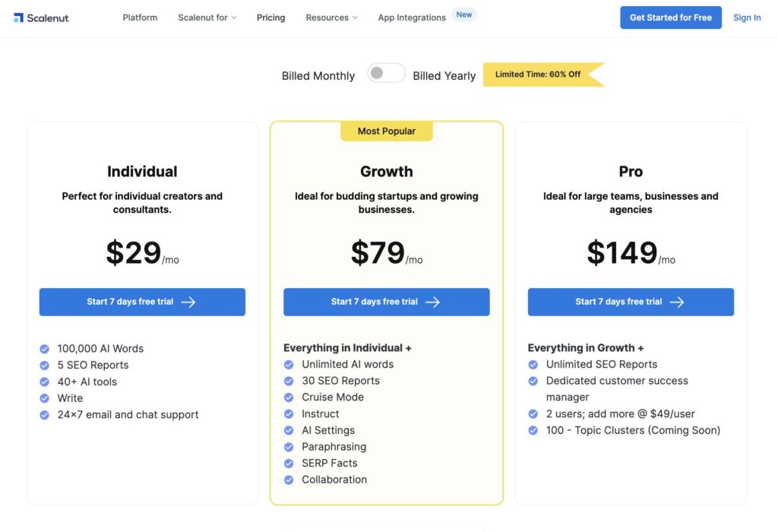Screen dimensions: 778x532
Task: Open the Pricing menu item
Action: click(271, 18)
